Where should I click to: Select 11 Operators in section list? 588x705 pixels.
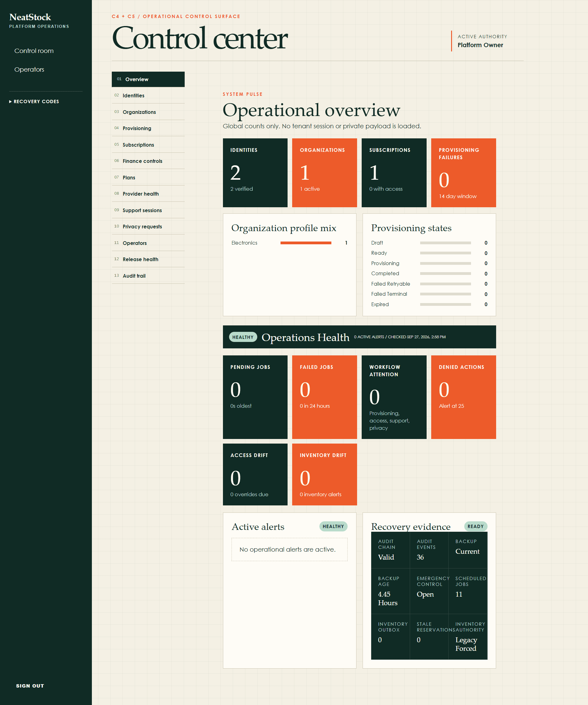[148, 243]
